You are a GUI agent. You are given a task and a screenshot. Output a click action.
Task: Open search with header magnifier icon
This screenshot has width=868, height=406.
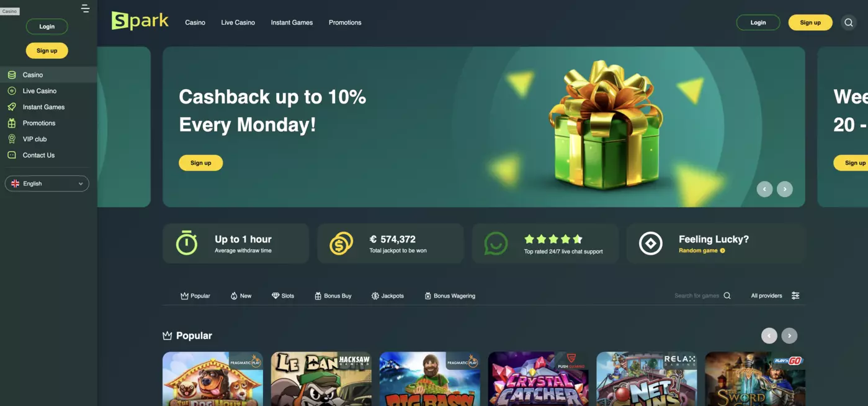coord(849,22)
